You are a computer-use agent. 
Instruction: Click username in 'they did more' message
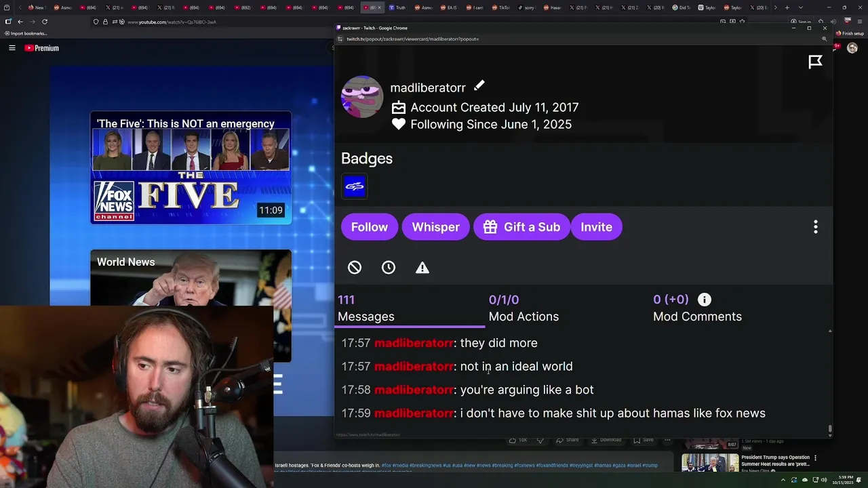tap(414, 343)
